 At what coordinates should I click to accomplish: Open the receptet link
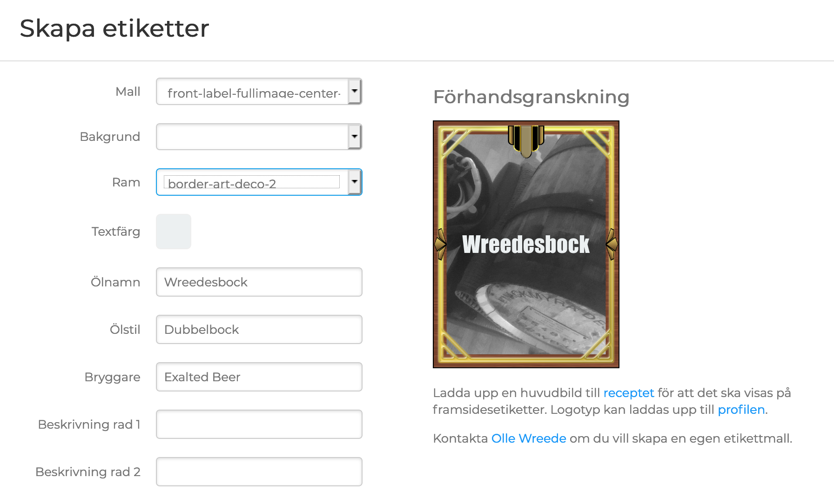(x=629, y=393)
